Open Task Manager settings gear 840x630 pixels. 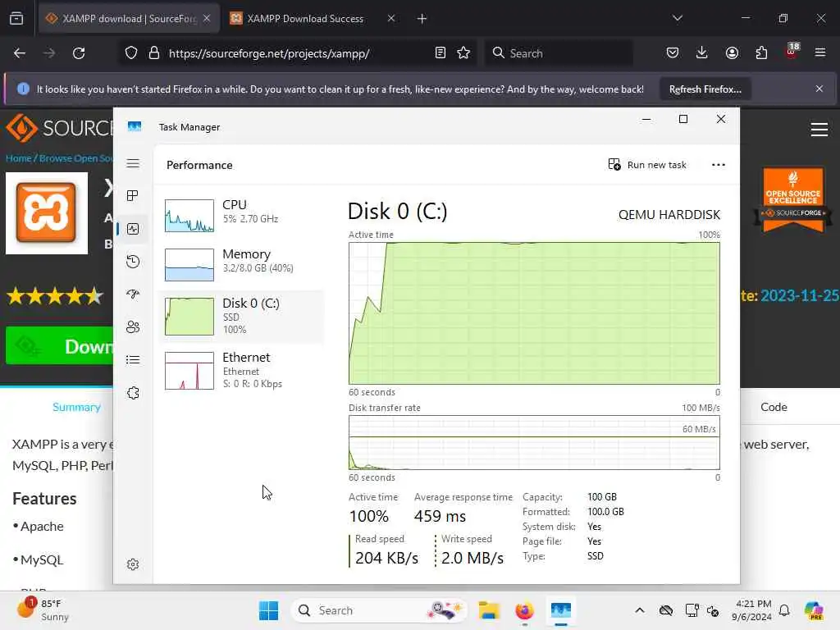point(133,564)
